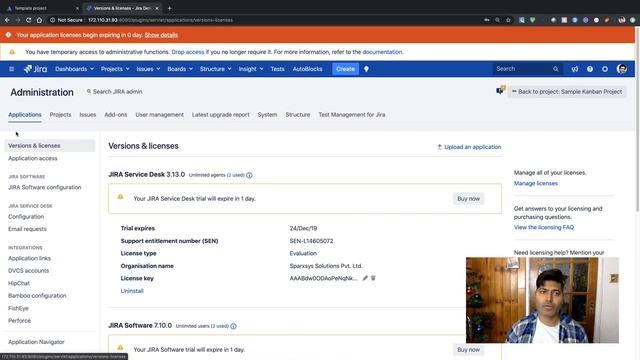Select Versions & licenses in sidebar

(x=50, y=146)
